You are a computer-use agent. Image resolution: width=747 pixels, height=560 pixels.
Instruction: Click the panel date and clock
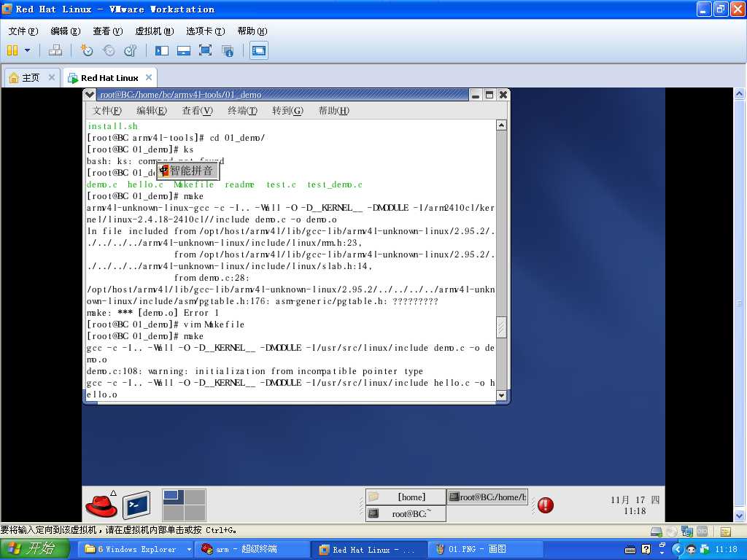pos(635,505)
